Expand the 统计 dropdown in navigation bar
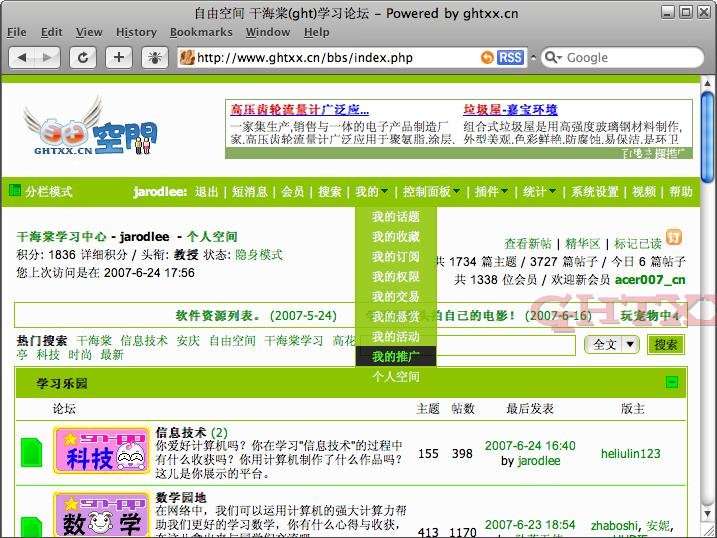Image resolution: width=717 pixels, height=538 pixels. point(540,192)
